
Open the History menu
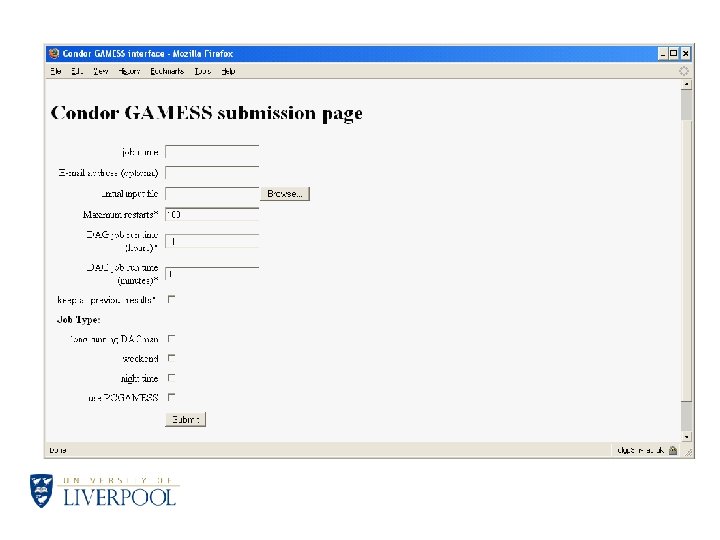129,71
